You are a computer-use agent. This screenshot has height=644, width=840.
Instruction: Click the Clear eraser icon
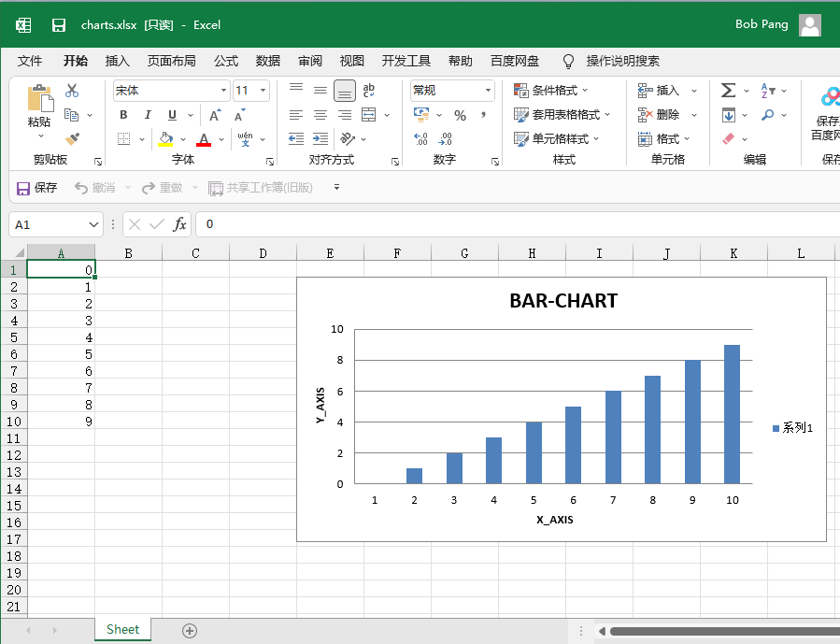(x=729, y=139)
